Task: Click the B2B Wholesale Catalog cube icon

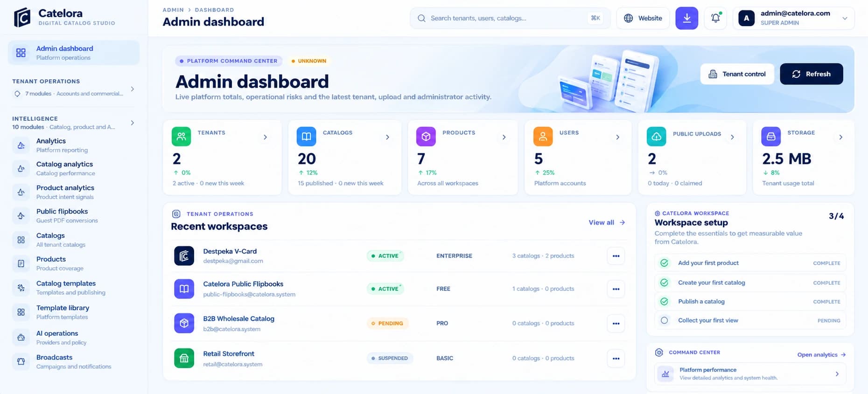Action: (184, 323)
